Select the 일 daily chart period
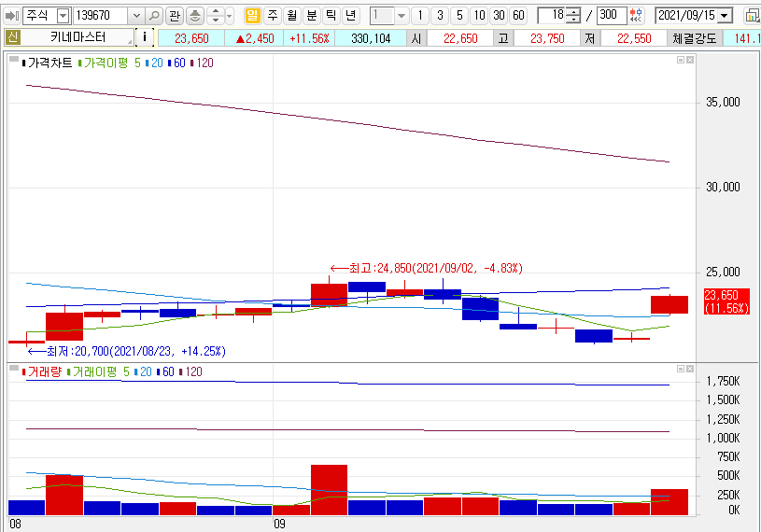 [252, 16]
